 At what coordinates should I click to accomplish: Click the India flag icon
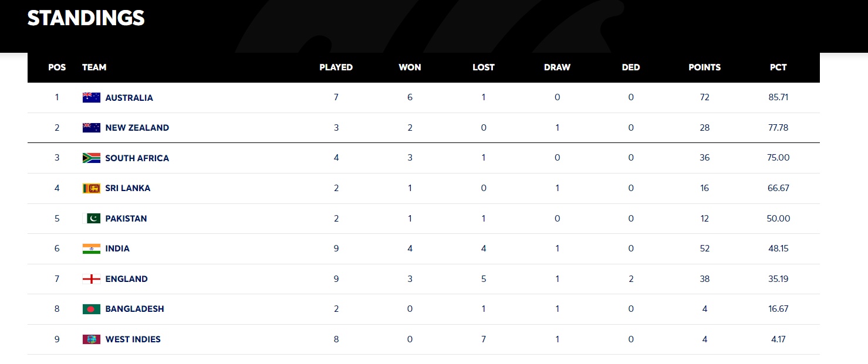[92, 249]
